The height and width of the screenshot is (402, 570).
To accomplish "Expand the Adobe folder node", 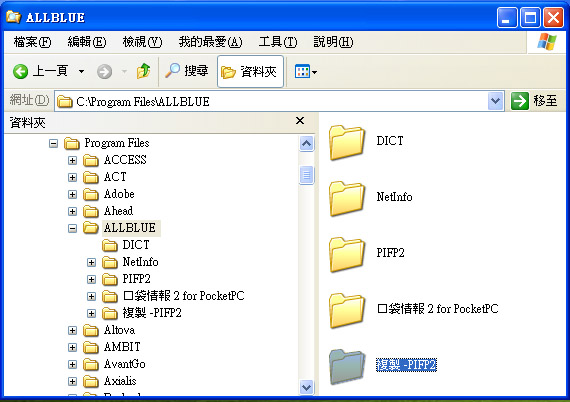I will [72, 194].
